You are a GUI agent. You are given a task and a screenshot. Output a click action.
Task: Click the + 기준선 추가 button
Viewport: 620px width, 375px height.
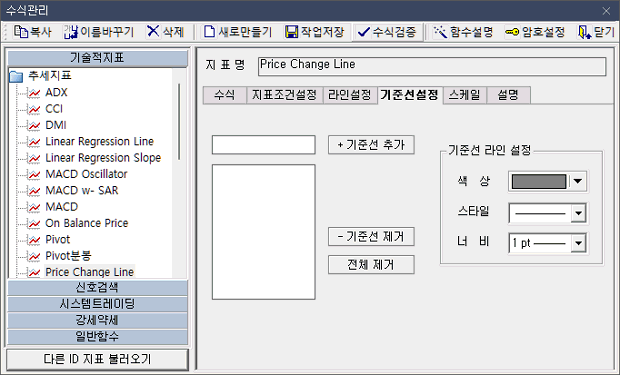pyautogui.click(x=371, y=145)
